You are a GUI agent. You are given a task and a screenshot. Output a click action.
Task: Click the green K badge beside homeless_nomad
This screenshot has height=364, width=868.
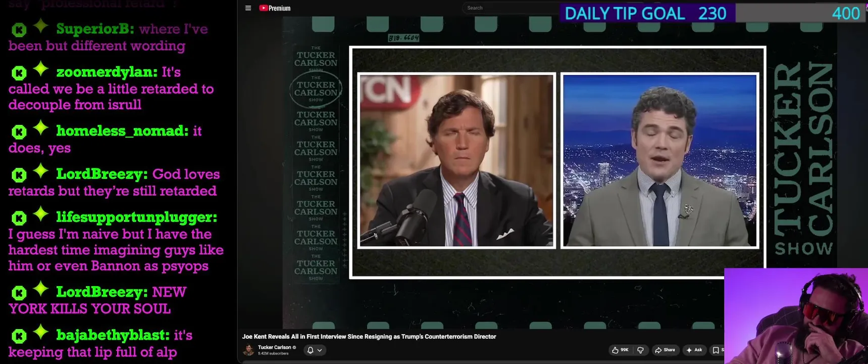(x=19, y=132)
